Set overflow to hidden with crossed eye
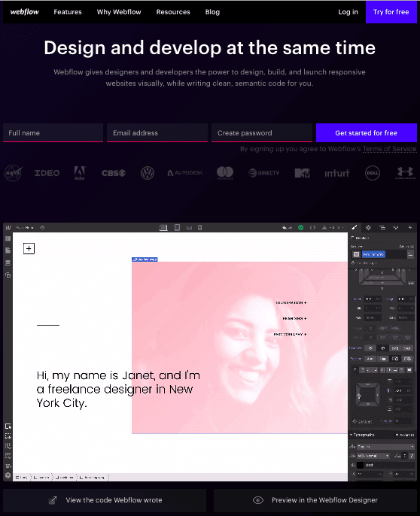The width and height of the screenshot is (420, 516). pos(383,348)
